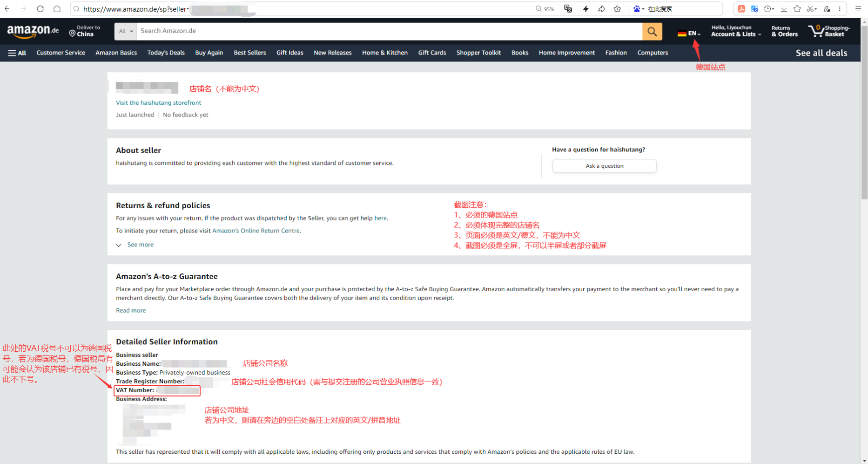Open the three-dot vertical more menu
The image size is (868, 464).
pos(840,9)
